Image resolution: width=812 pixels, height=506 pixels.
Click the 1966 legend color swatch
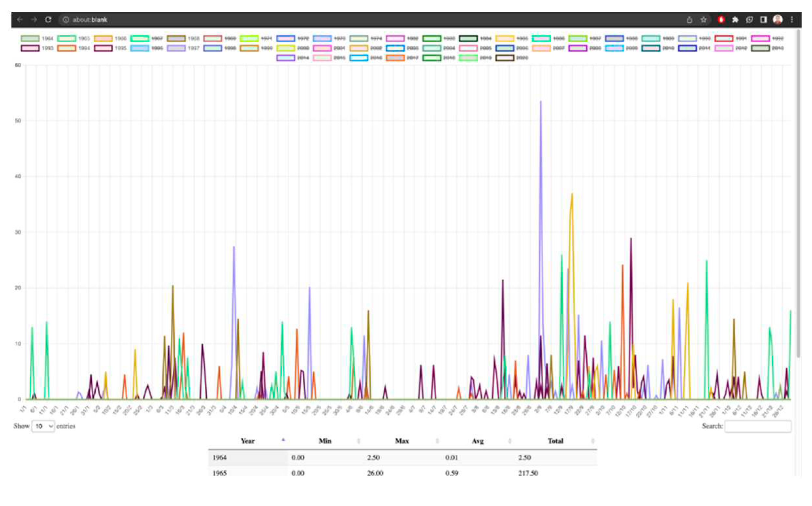pos(103,39)
